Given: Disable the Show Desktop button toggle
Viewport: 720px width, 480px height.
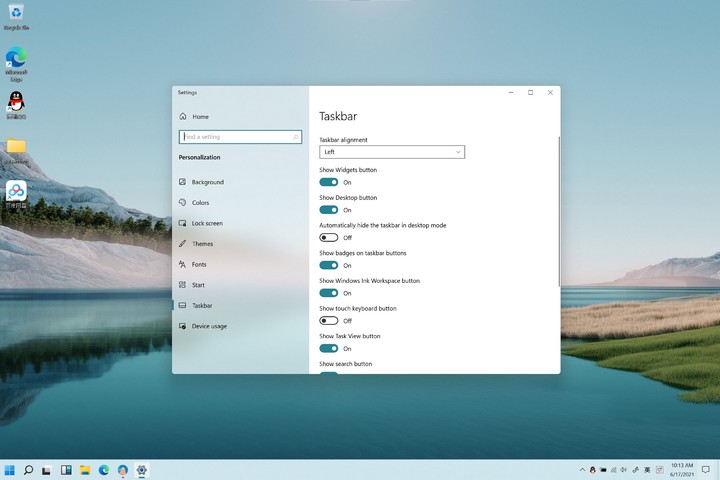Looking at the screenshot, I should pos(329,210).
